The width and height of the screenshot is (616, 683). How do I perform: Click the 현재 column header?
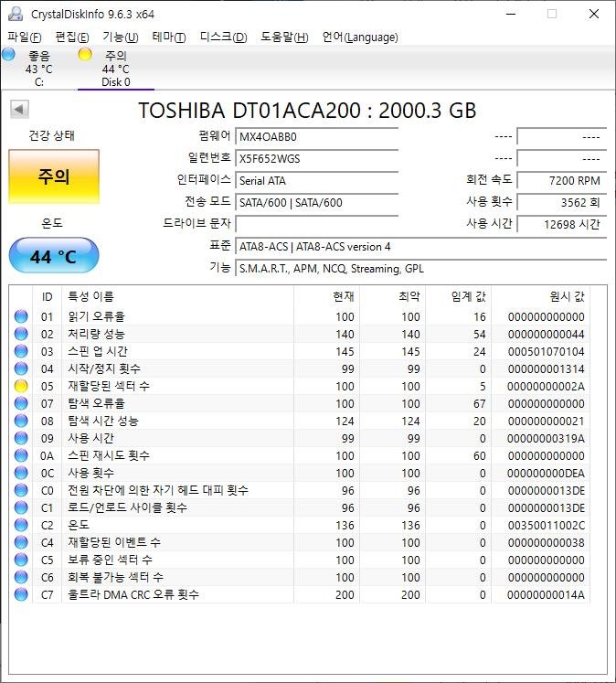pos(327,297)
